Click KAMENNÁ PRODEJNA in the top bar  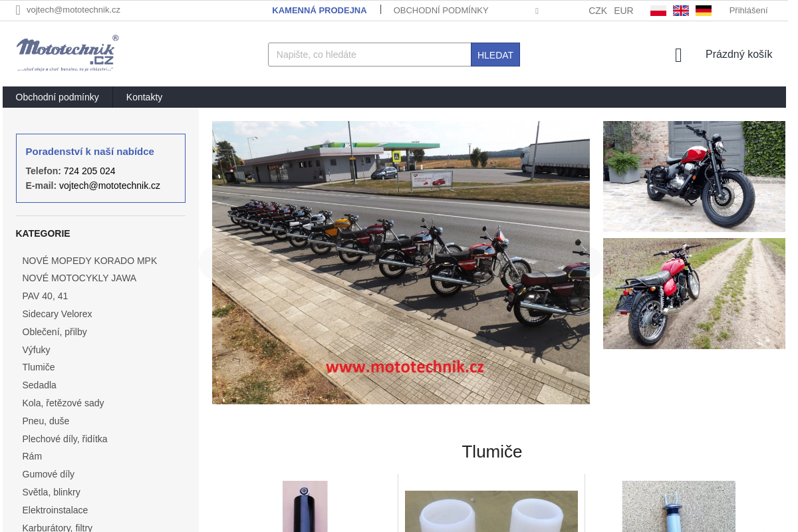(x=319, y=11)
